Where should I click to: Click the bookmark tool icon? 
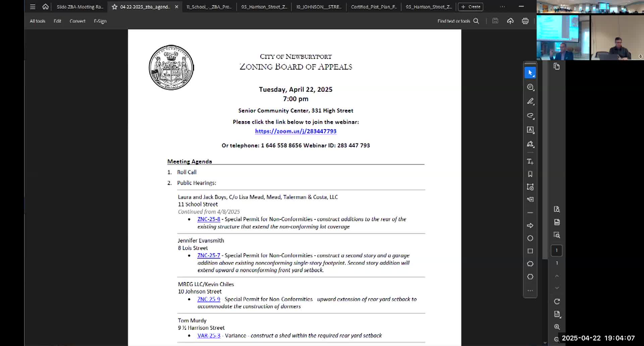tap(530, 174)
